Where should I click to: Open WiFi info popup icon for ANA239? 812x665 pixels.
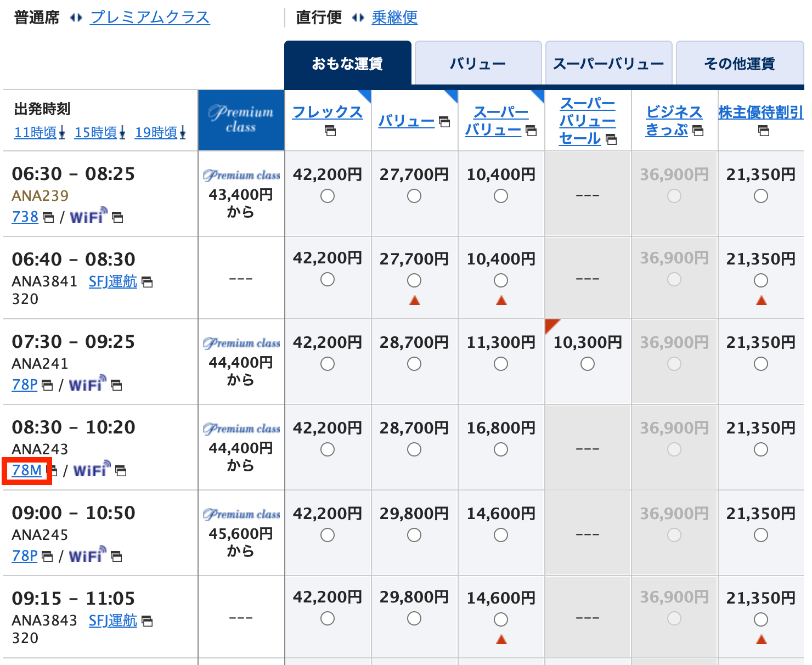point(117,218)
